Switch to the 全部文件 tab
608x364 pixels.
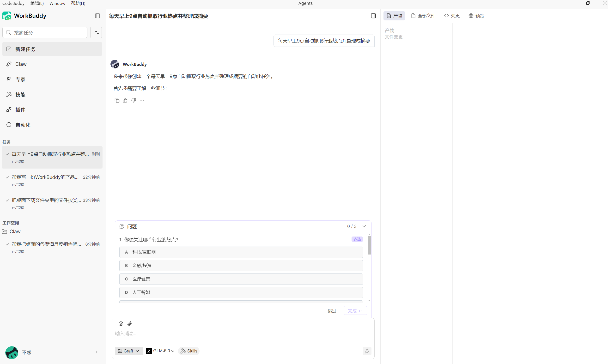click(x=423, y=16)
